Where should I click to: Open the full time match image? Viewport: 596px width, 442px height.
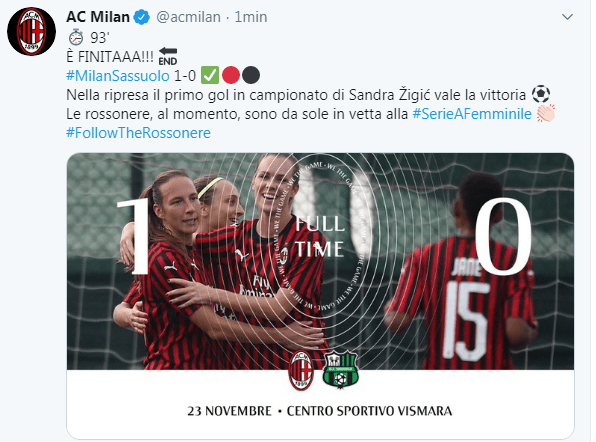(x=320, y=296)
